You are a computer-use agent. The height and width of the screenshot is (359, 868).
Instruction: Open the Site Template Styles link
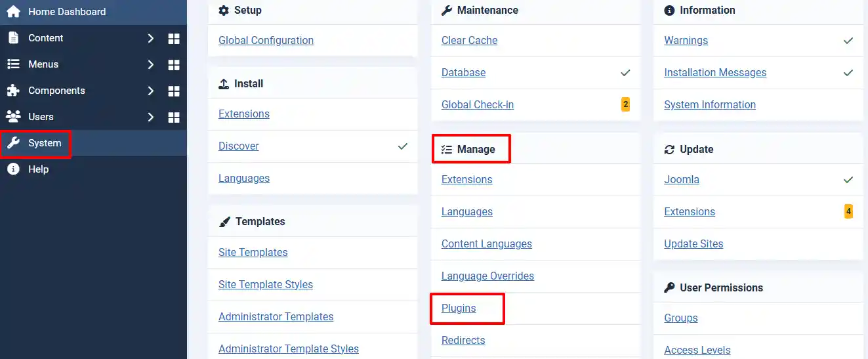[x=266, y=284]
